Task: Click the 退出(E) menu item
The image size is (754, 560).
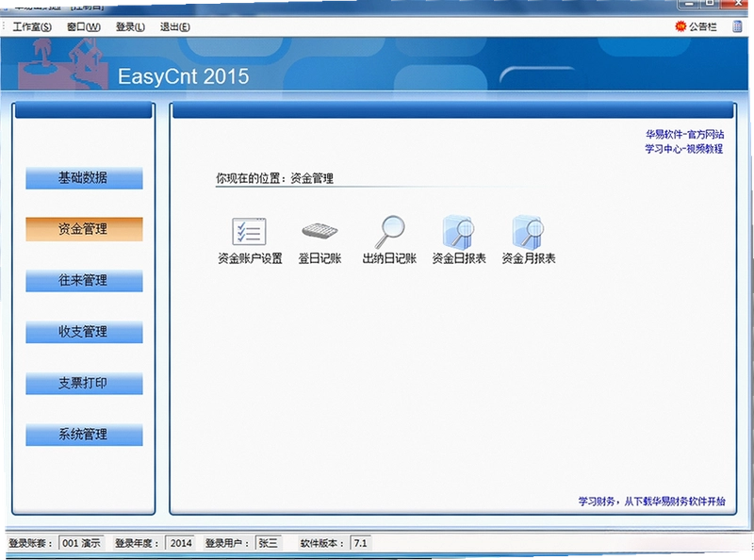Action: click(175, 27)
